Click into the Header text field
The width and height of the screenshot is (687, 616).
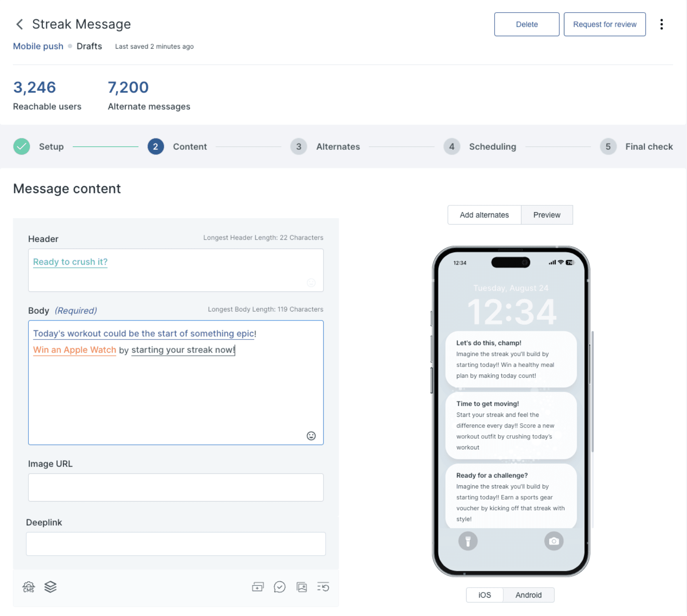coord(176,270)
